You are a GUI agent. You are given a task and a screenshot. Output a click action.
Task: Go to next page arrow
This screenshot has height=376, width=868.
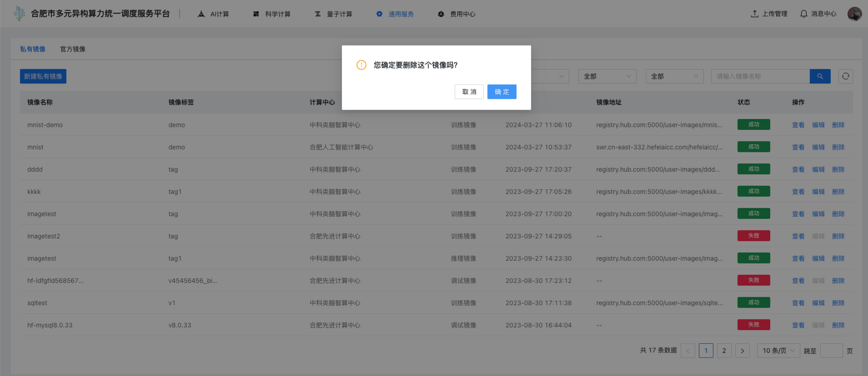point(742,351)
